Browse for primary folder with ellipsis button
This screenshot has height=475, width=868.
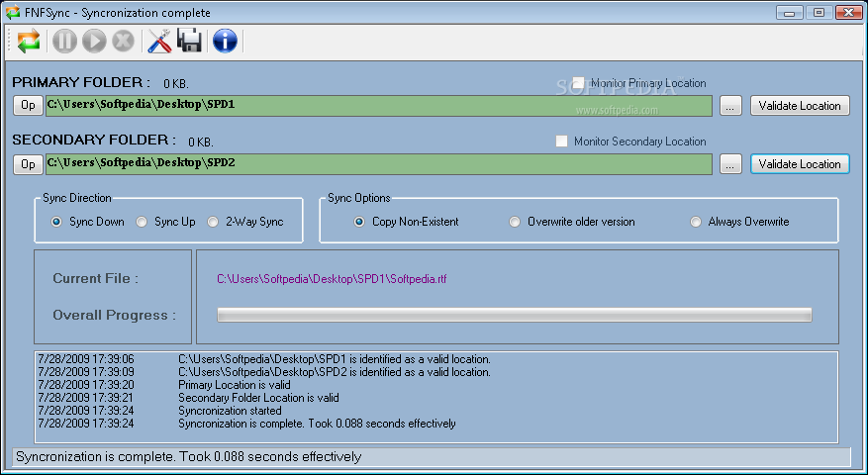[x=730, y=106]
